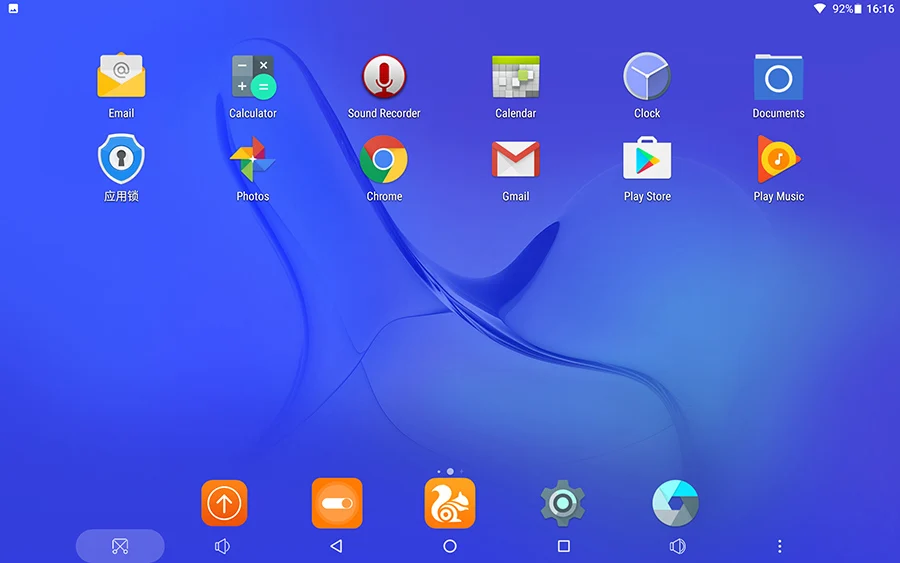This screenshot has width=900, height=563.
Task: Open the Email app
Action: click(x=121, y=76)
